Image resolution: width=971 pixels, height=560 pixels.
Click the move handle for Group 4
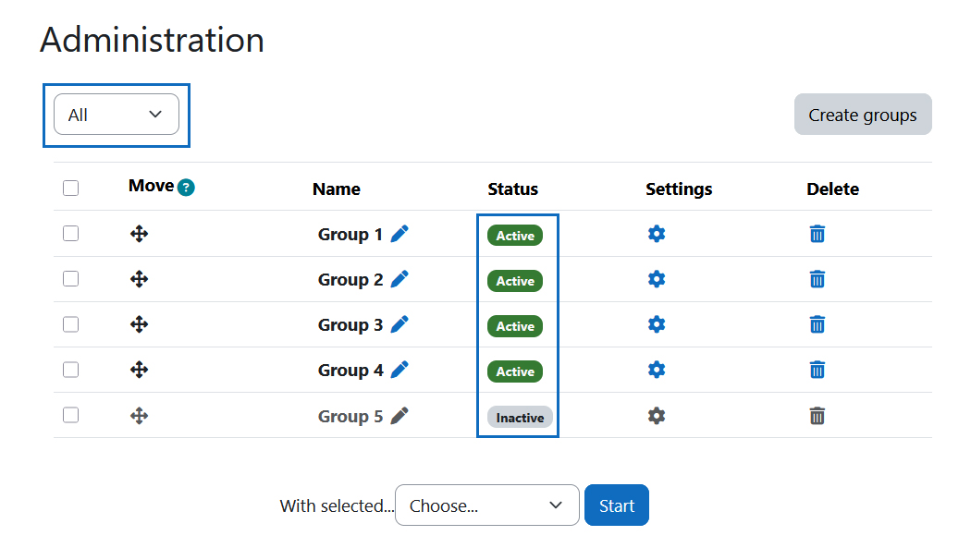(x=139, y=370)
